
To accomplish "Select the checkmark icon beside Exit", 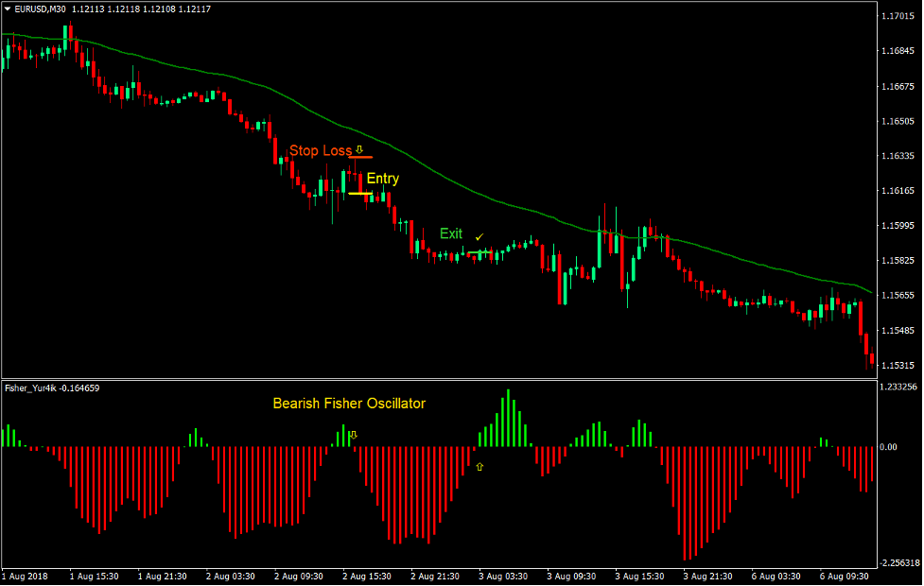I will point(479,236).
